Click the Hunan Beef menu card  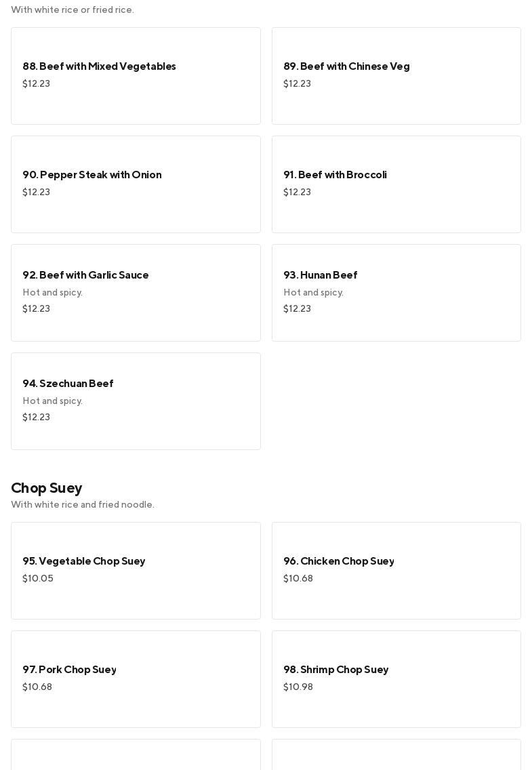coord(396,293)
